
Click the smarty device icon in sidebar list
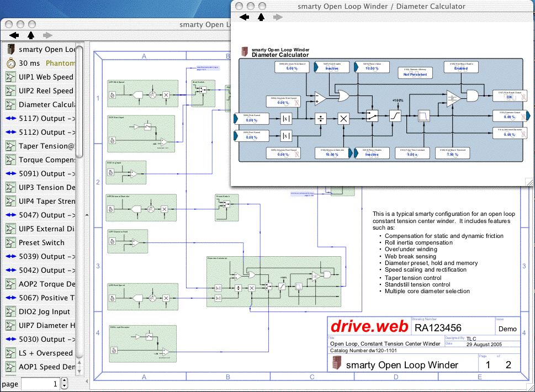click(10, 49)
